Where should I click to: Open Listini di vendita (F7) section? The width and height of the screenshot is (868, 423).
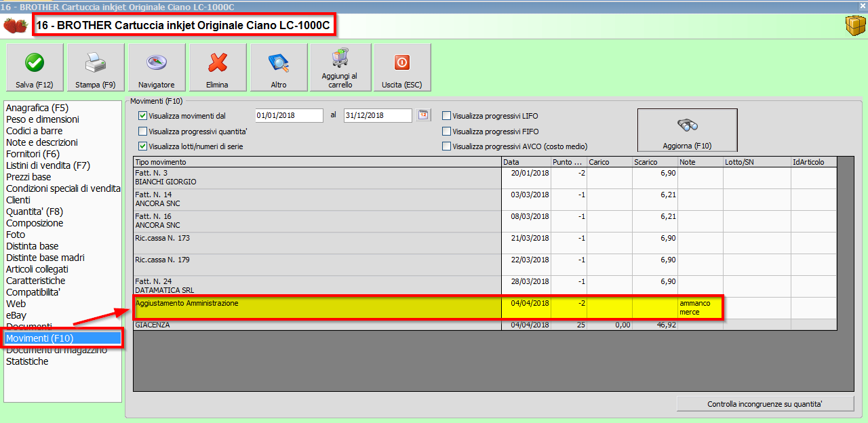pos(48,165)
